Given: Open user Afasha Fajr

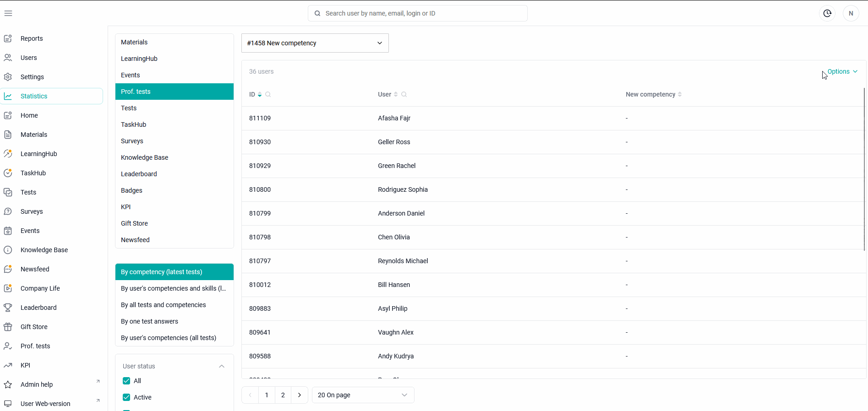Looking at the screenshot, I should point(394,118).
